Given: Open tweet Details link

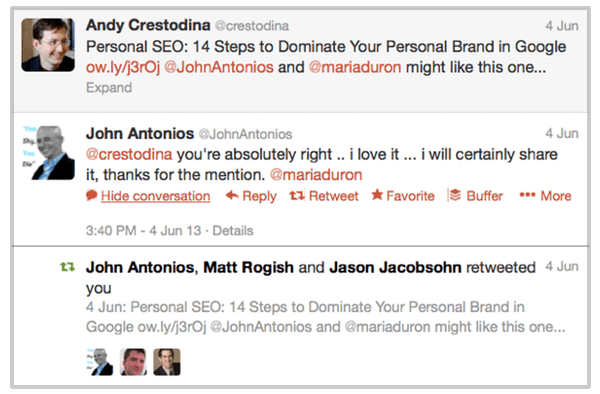Looking at the screenshot, I should coord(233,231).
